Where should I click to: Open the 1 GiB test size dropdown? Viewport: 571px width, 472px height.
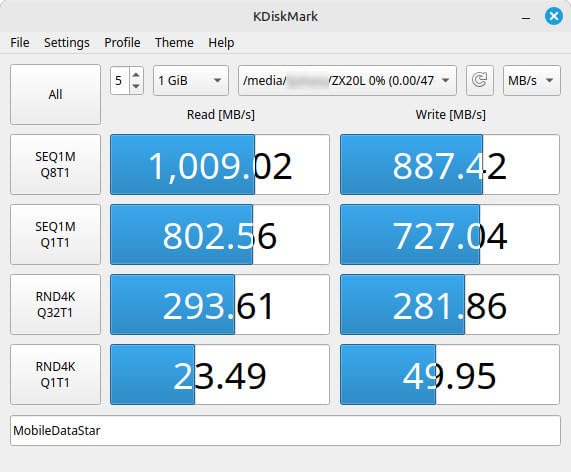click(191, 80)
